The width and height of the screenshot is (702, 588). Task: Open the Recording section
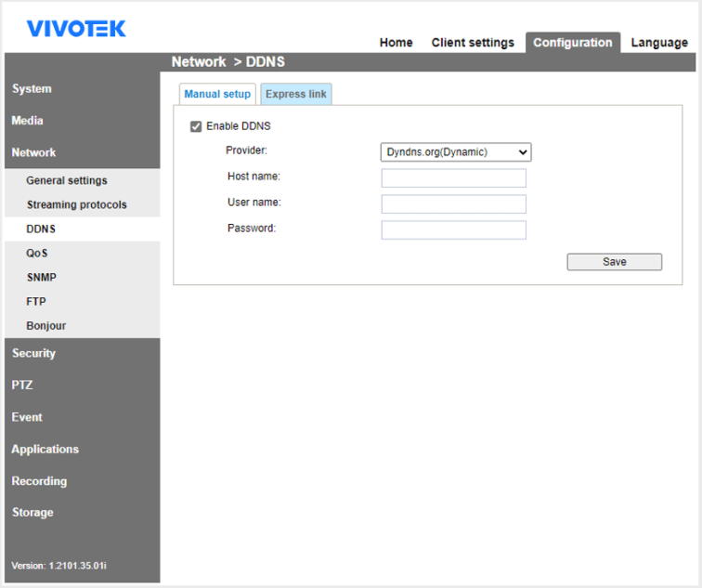tap(39, 481)
